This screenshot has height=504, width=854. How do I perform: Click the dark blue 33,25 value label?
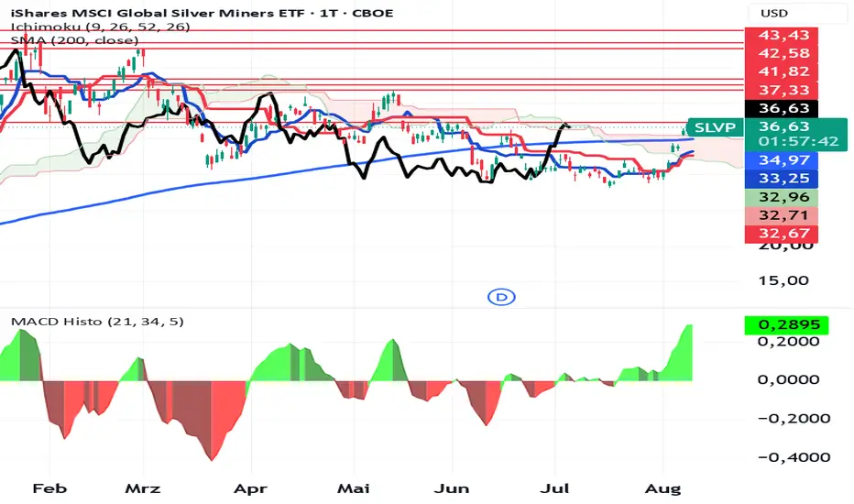click(x=781, y=179)
